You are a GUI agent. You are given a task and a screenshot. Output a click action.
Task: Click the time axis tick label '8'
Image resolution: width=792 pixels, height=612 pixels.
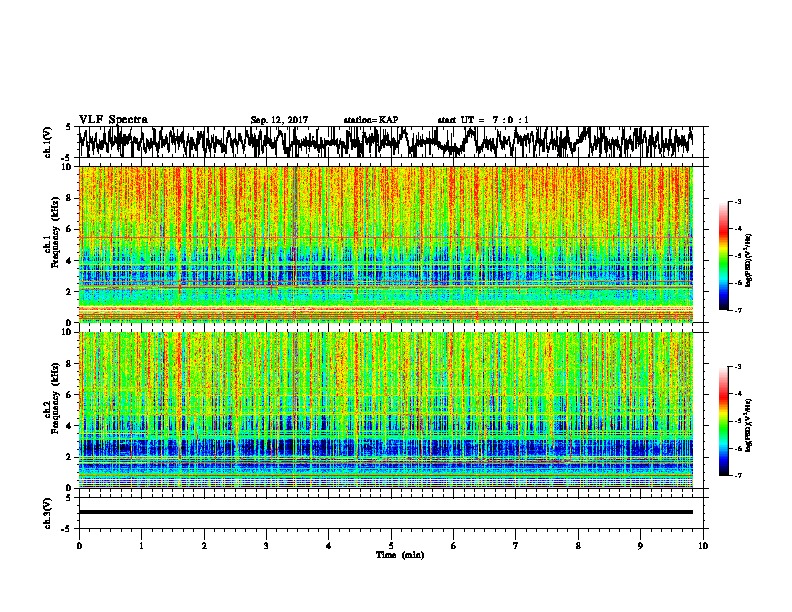pyautogui.click(x=578, y=546)
